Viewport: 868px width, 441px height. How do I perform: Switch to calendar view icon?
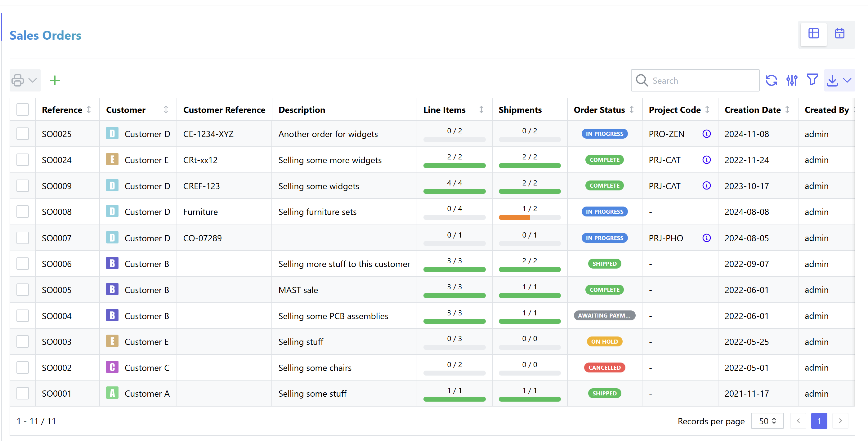(x=839, y=34)
